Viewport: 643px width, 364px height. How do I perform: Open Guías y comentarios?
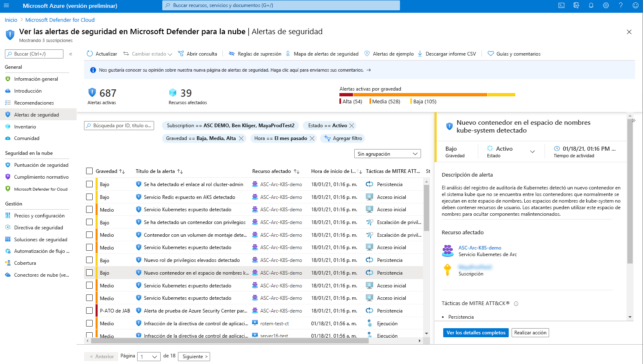coord(514,54)
